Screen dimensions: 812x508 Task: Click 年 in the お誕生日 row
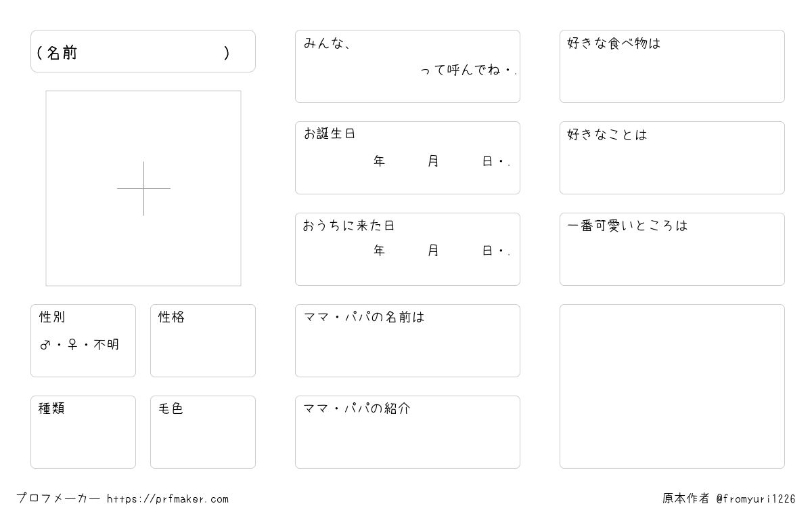coord(380,161)
